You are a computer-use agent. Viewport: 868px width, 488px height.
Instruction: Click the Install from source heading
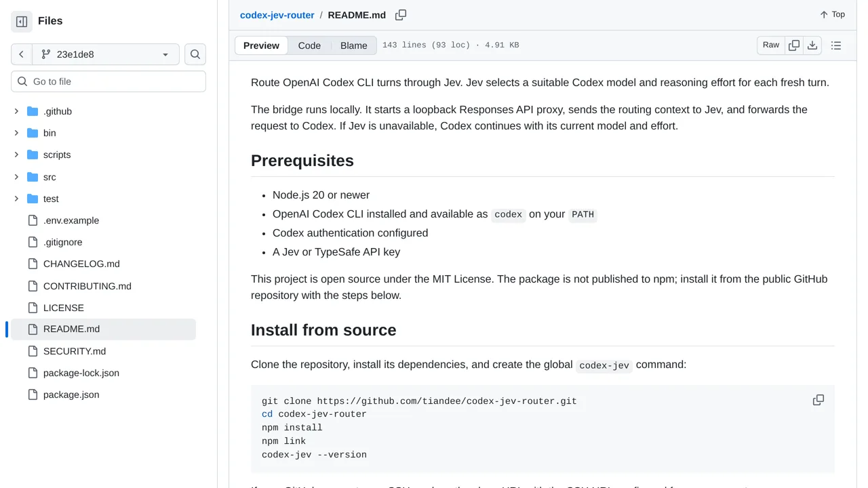(x=323, y=330)
